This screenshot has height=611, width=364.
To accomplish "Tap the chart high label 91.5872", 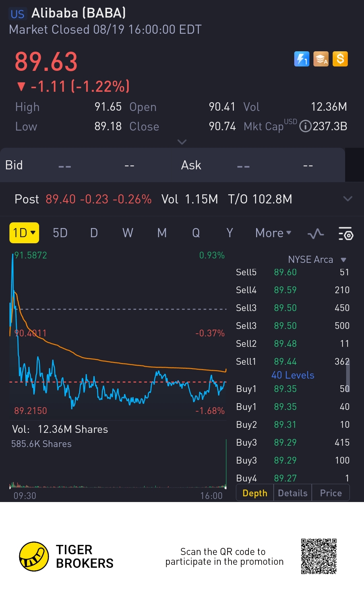I will coord(31,255).
